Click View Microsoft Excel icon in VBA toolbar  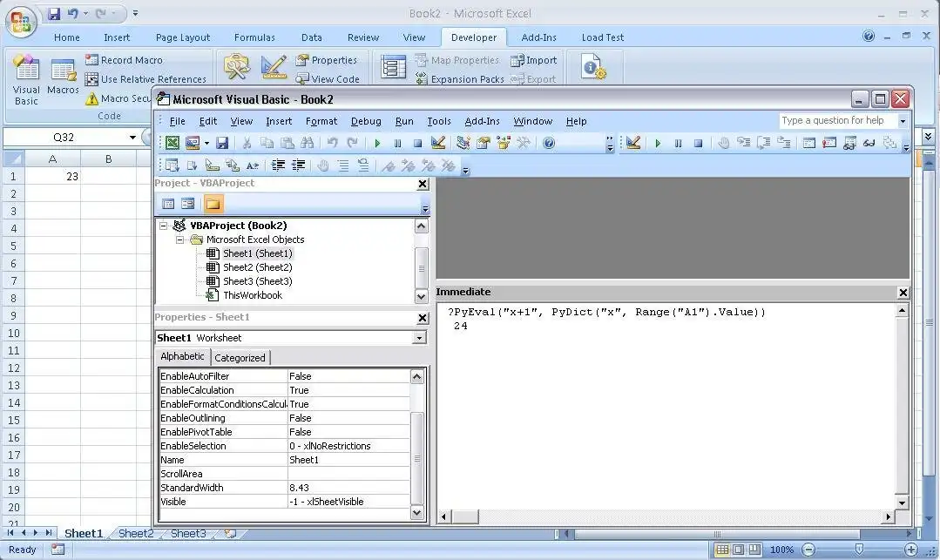[172, 143]
